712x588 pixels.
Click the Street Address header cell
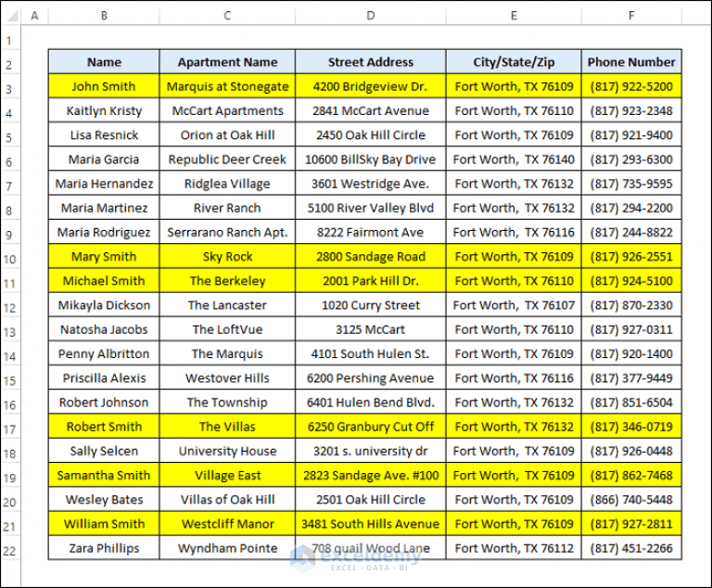pyautogui.click(x=371, y=62)
